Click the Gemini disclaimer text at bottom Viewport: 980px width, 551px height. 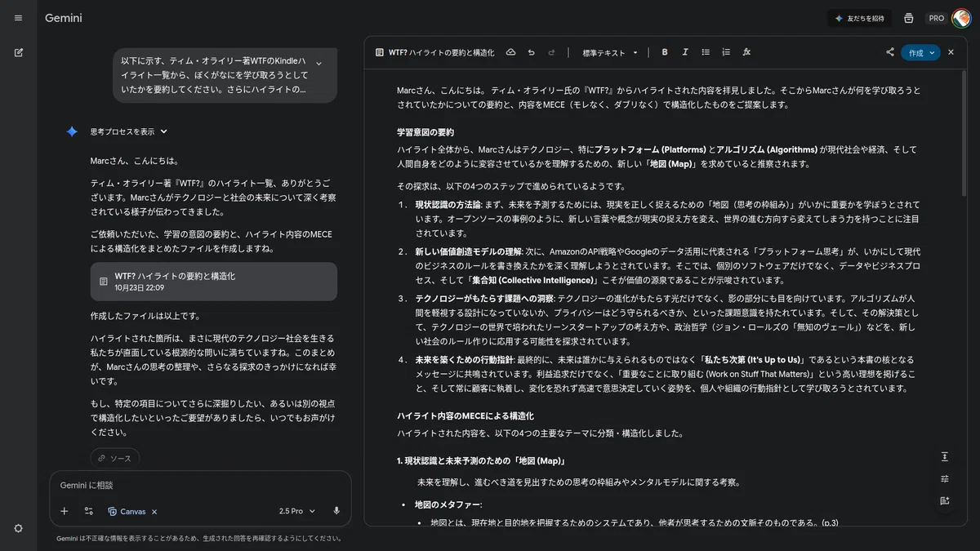(x=199, y=539)
